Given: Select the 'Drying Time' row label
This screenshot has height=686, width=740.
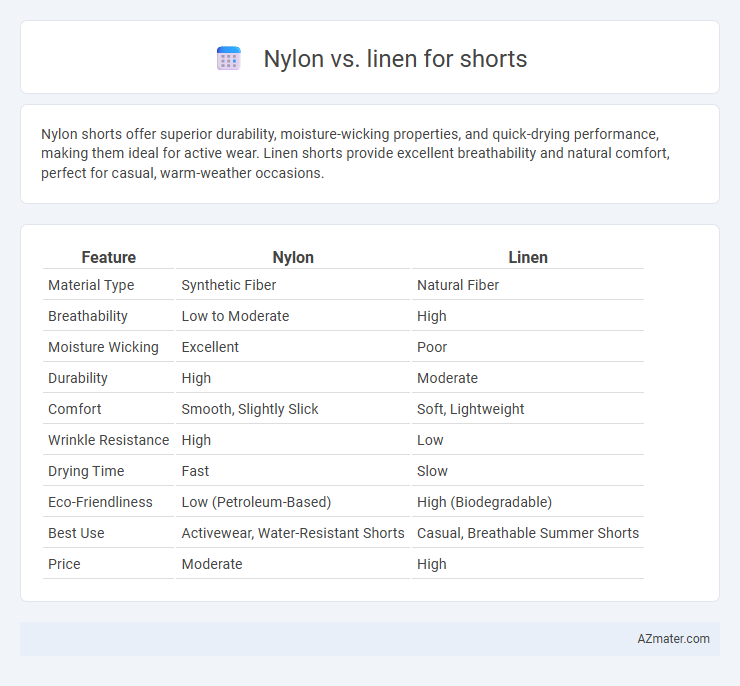Looking at the screenshot, I should [x=86, y=471].
